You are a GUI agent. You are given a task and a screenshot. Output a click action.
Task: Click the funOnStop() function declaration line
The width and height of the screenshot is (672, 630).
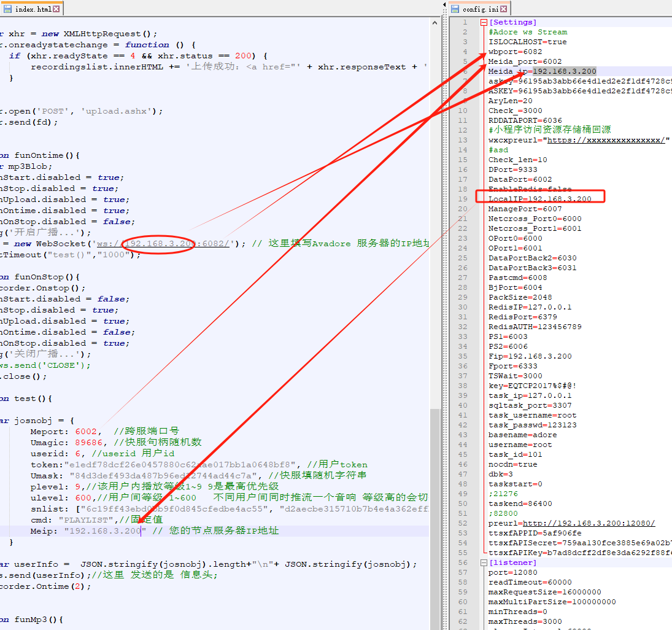tap(39, 277)
